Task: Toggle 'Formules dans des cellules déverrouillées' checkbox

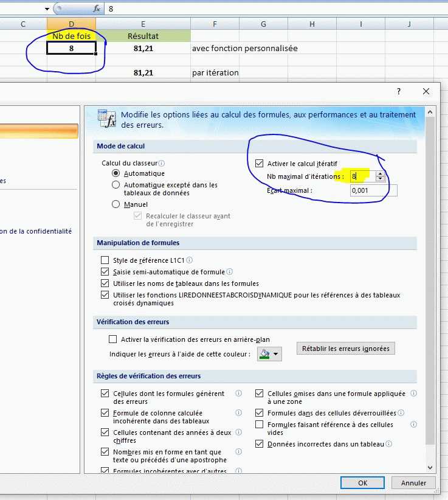Action: (259, 412)
